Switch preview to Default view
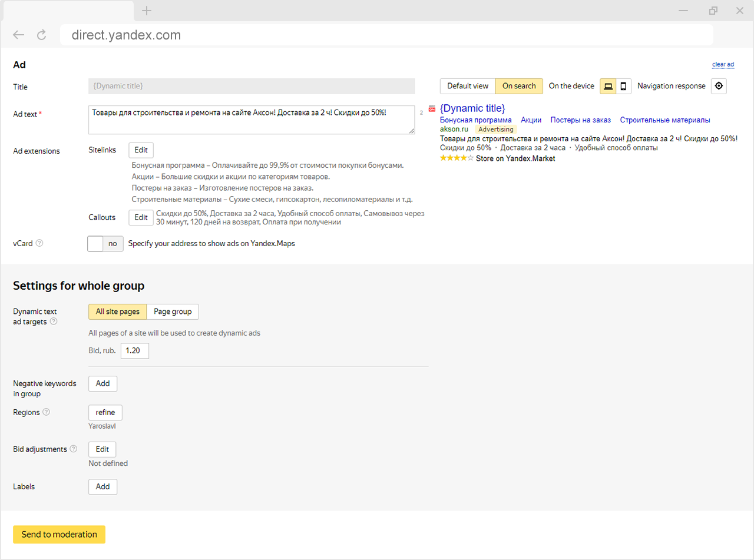Viewport: 754px width, 560px height. pos(467,87)
